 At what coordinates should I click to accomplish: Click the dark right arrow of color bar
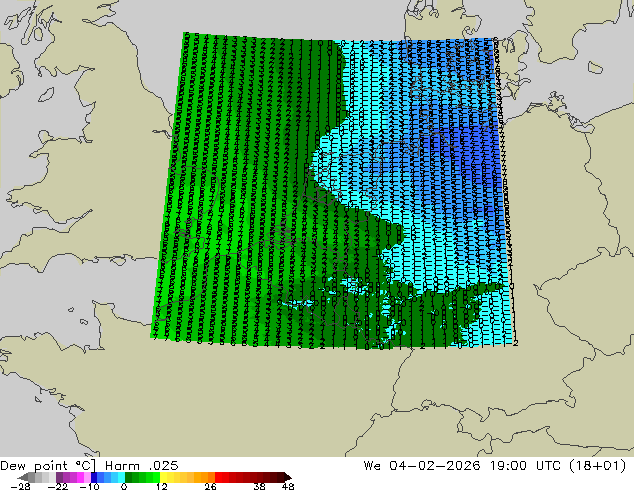click(287, 477)
